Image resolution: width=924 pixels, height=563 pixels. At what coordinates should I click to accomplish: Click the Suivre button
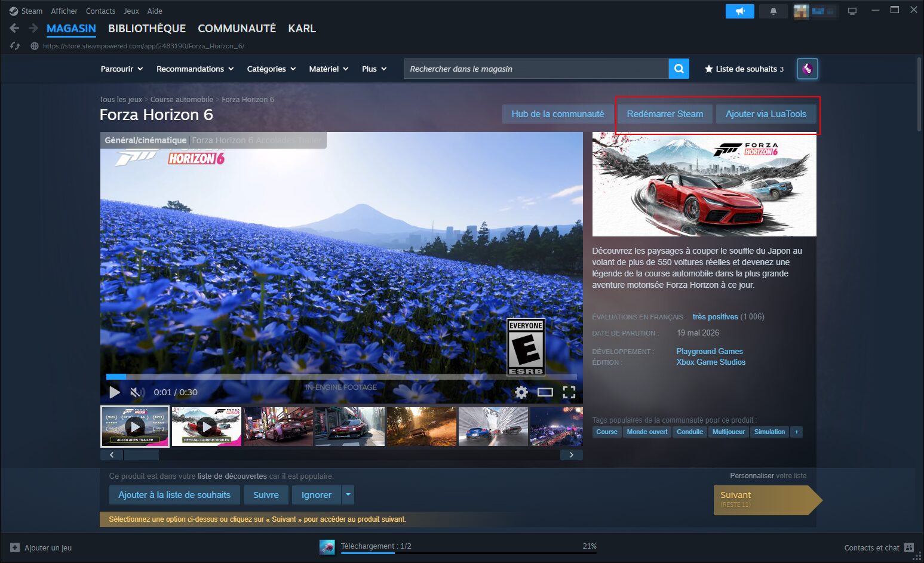[266, 495]
